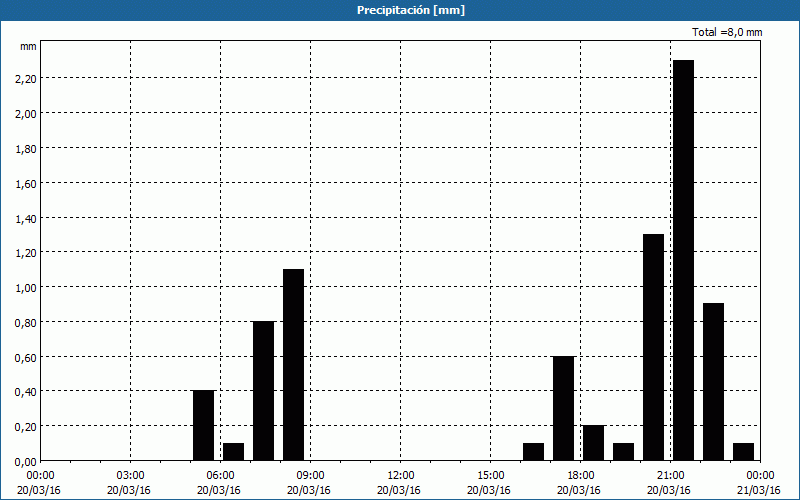Select the 0,80 y-axis label
800x500 pixels.
pos(26,322)
